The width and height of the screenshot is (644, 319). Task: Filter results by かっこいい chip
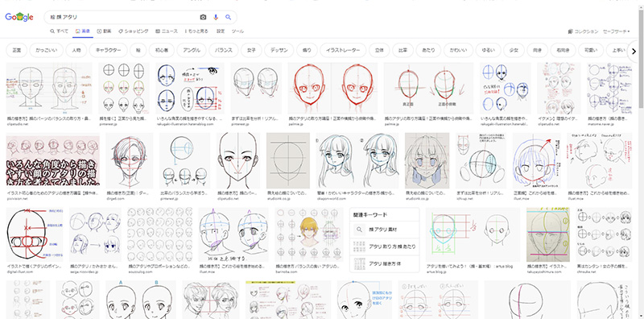pyautogui.click(x=47, y=50)
